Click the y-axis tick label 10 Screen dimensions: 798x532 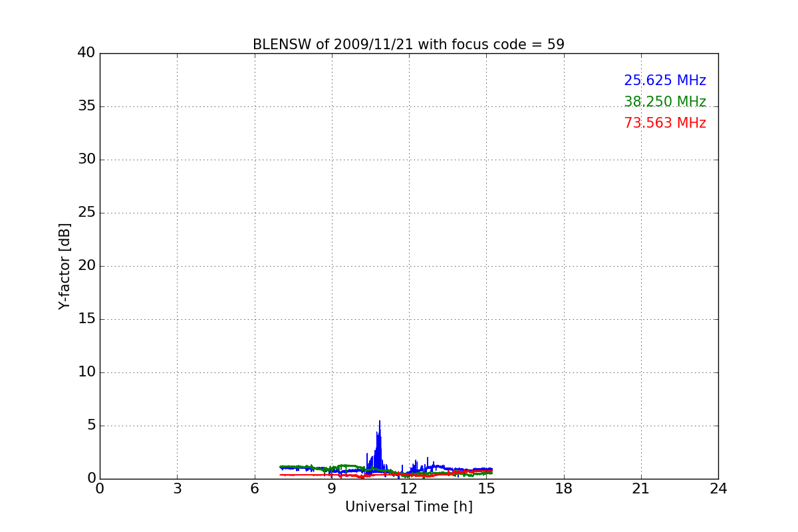coord(86,372)
